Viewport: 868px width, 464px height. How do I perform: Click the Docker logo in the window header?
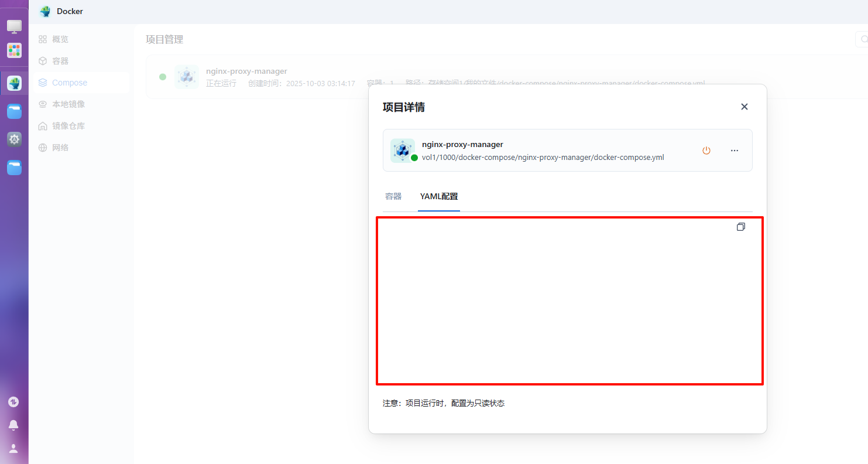coord(45,11)
